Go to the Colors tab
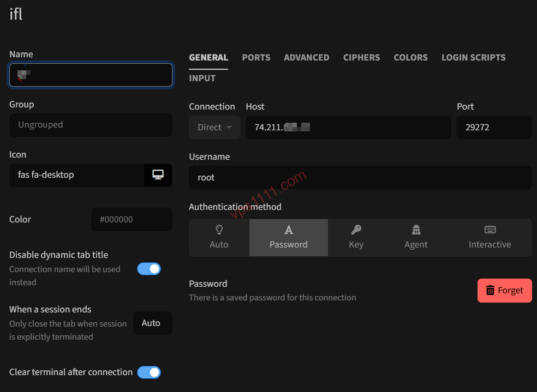 [x=410, y=57]
